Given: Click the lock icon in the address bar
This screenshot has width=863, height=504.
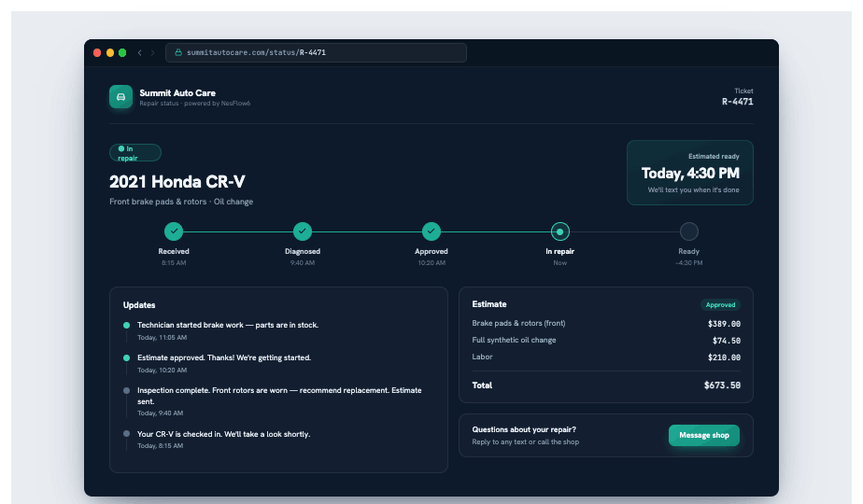Looking at the screenshot, I should (178, 52).
